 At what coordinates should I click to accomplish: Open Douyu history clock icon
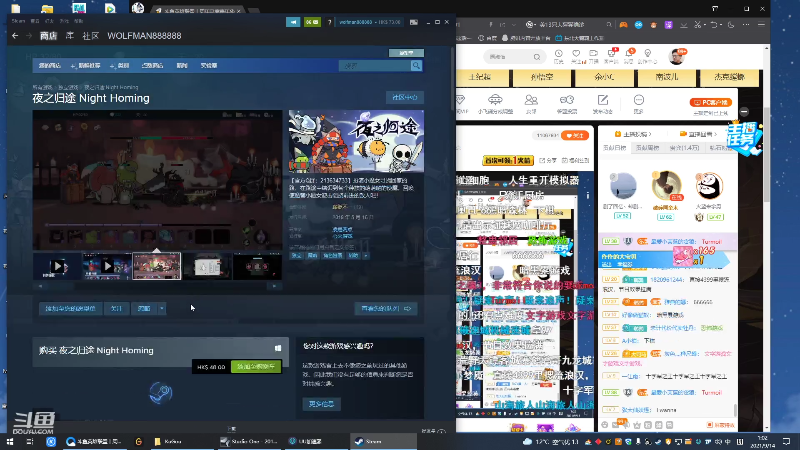[x=559, y=56]
